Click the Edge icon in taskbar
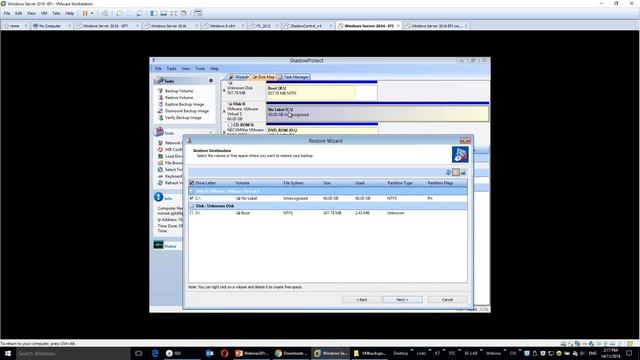Viewport: 640px width, 360px height. pos(155,353)
